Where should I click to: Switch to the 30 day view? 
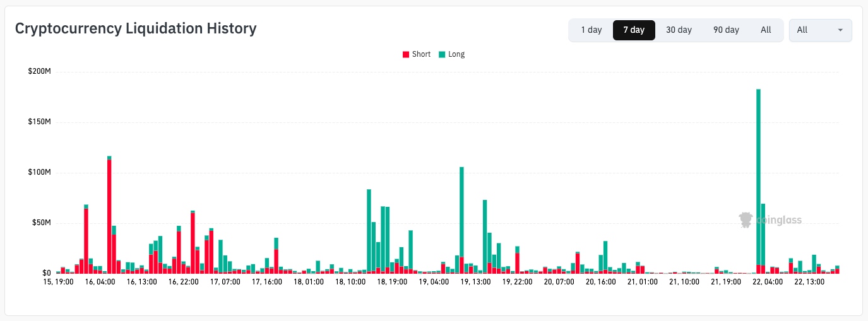point(679,30)
